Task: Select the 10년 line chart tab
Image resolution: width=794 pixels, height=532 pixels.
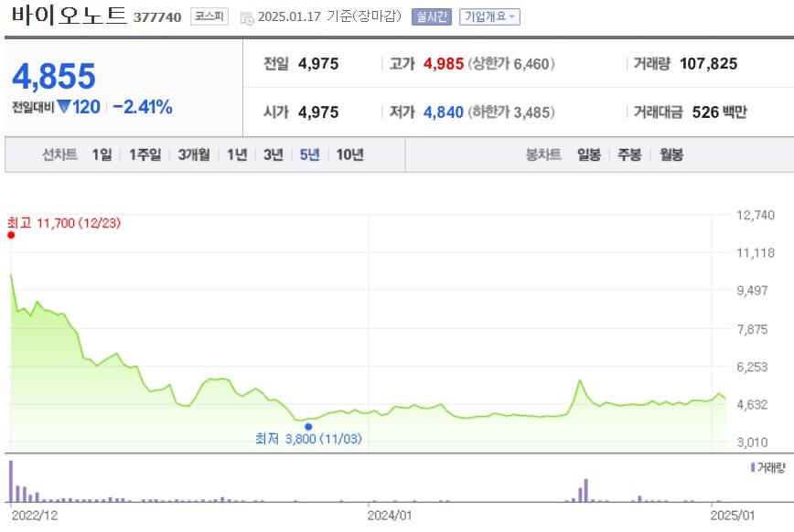Action: click(x=350, y=154)
